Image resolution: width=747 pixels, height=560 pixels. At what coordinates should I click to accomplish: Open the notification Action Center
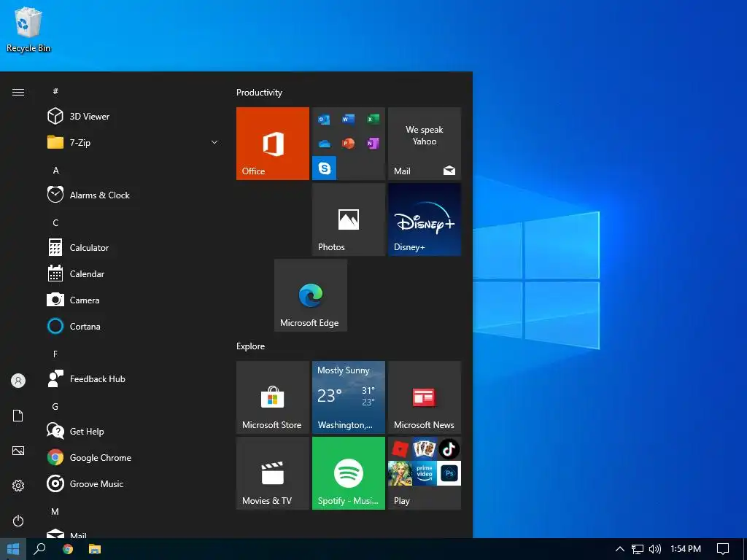tap(723, 549)
